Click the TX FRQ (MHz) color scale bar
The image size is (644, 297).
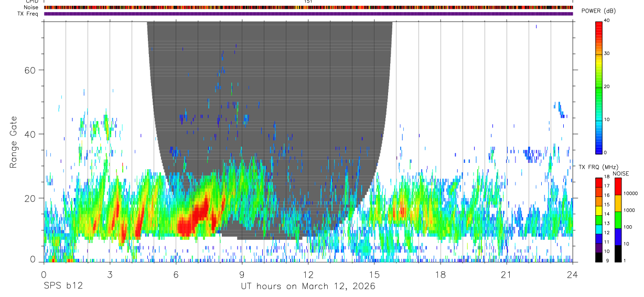click(598, 219)
